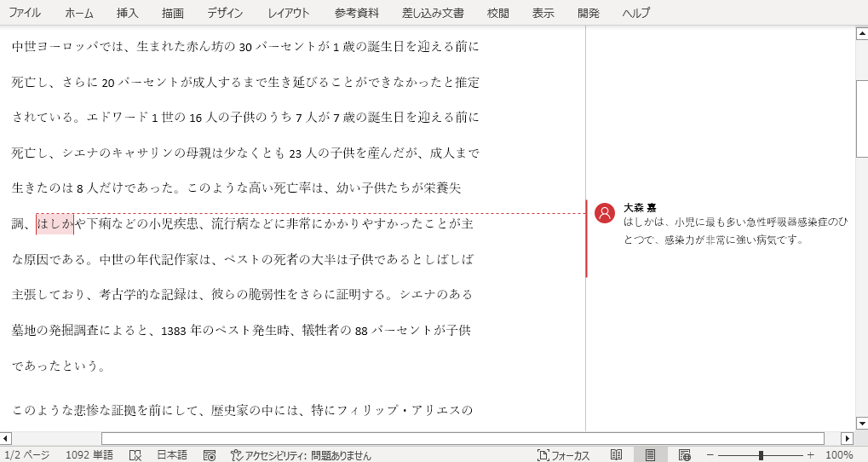Click zoom out minus button
Viewport: 868px width, 462px height.
(710, 455)
